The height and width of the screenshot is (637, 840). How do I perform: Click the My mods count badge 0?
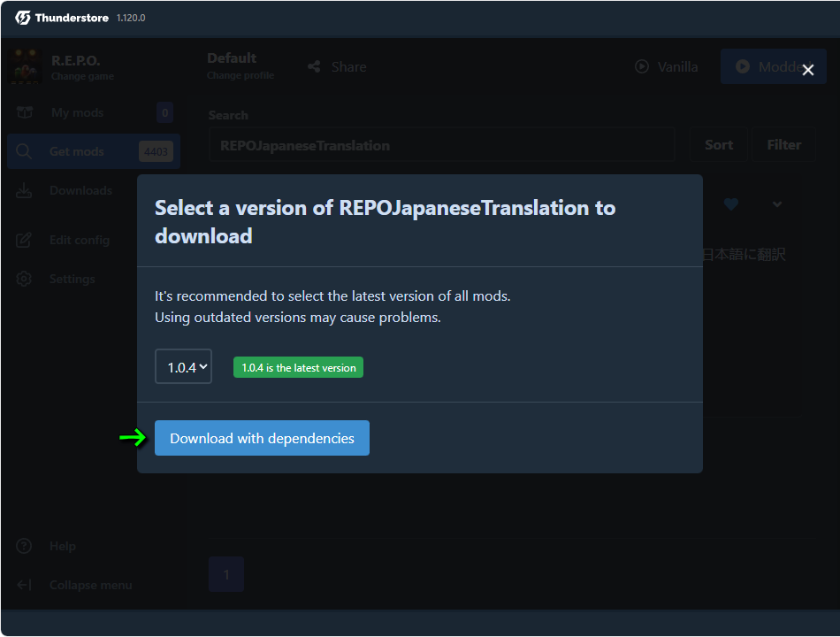tap(165, 112)
